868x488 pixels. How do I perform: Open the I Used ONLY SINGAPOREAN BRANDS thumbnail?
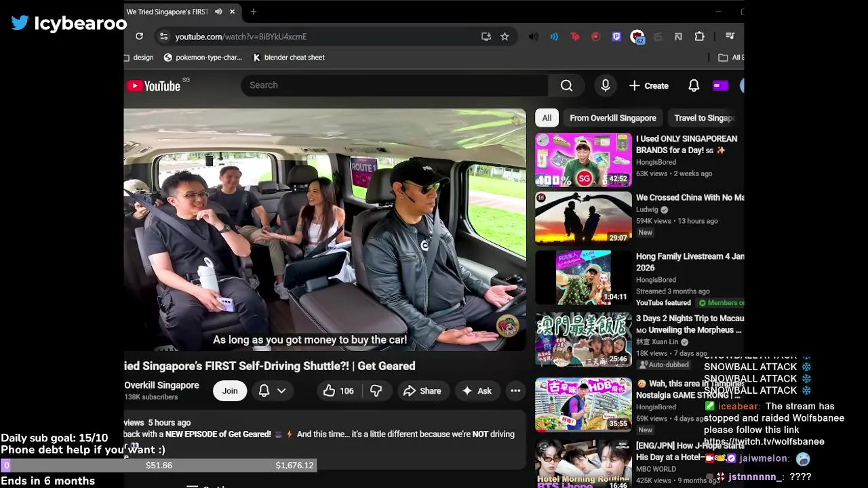pyautogui.click(x=583, y=160)
